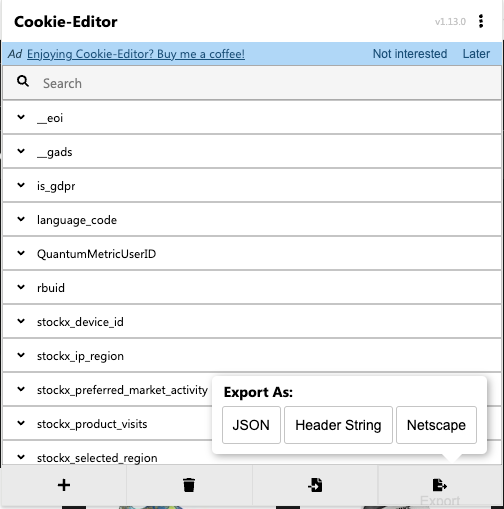Select the stockx_device_id cookie row
This screenshot has width=504, height=509.
pos(252,321)
